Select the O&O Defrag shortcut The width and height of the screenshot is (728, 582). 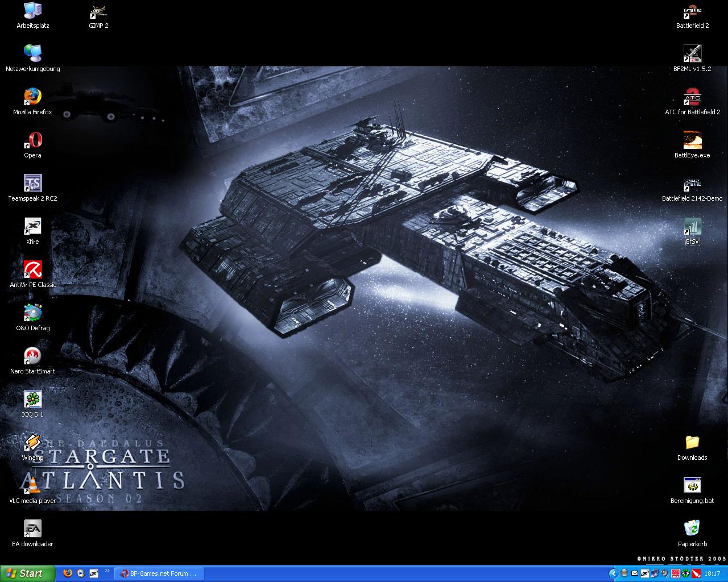point(32,318)
